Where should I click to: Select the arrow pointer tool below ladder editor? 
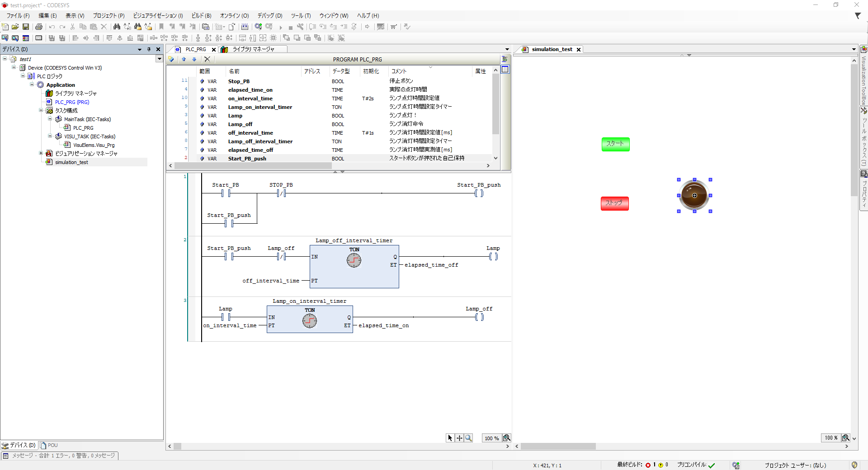pyautogui.click(x=450, y=438)
